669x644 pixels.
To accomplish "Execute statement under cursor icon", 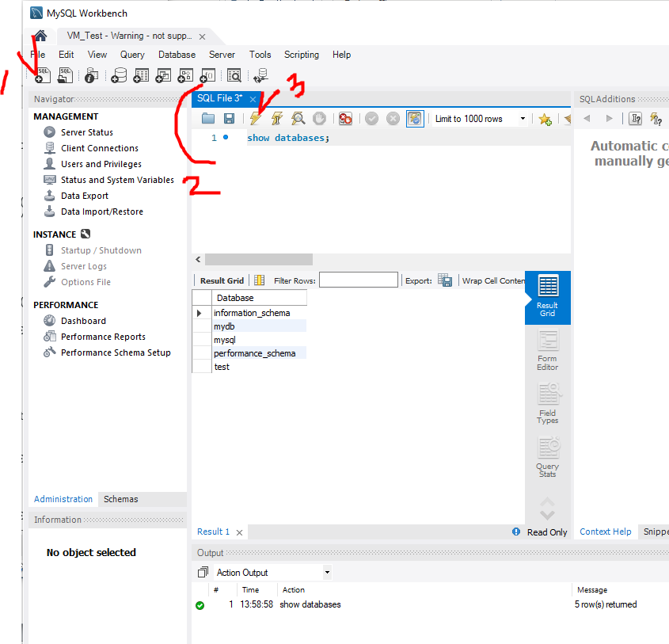I will click(x=277, y=118).
